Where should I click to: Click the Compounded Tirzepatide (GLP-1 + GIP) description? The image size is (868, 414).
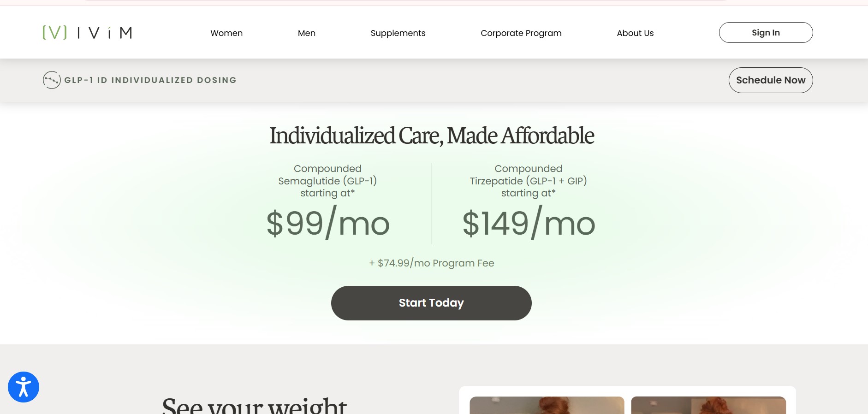(529, 181)
